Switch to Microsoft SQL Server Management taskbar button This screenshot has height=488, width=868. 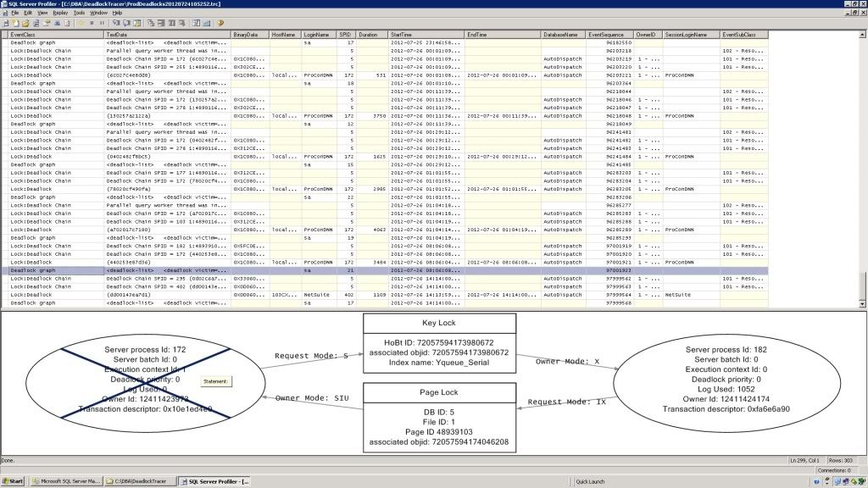point(65,481)
